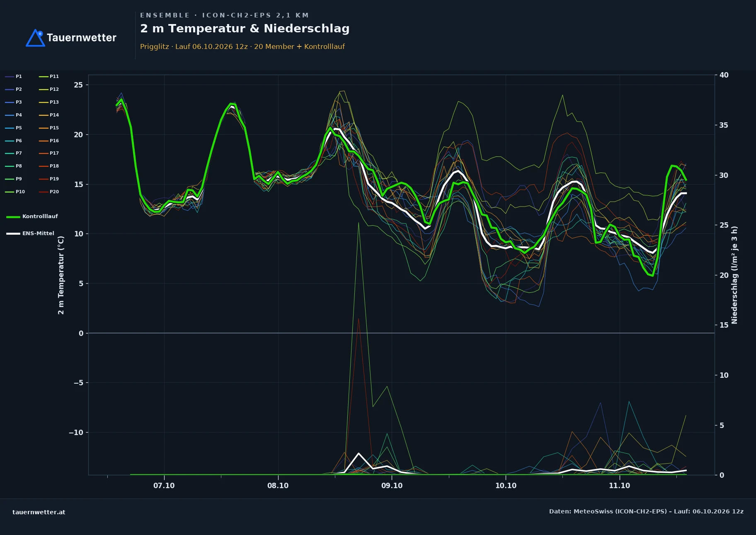Viewport: 756px width, 535px height.
Task: Select the P13 legend entry
Action: coord(49,102)
